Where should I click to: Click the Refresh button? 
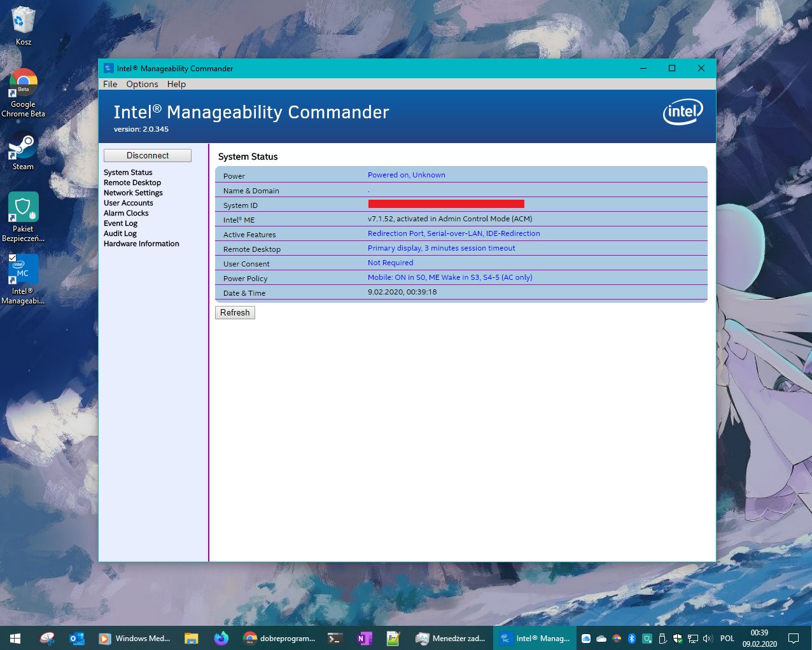pos(235,312)
